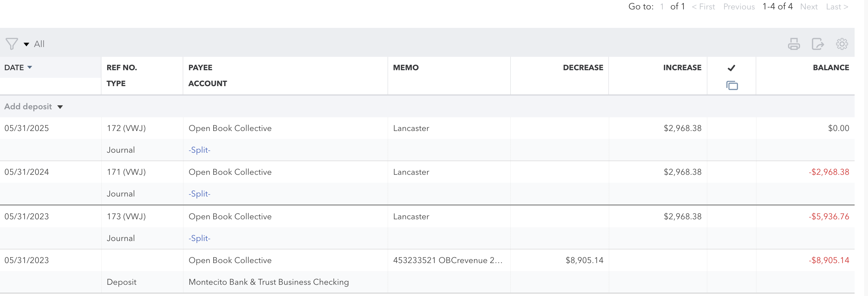This screenshot has width=868, height=296.
Task: Select the Montecito Bank deposit row
Action: tap(268, 282)
